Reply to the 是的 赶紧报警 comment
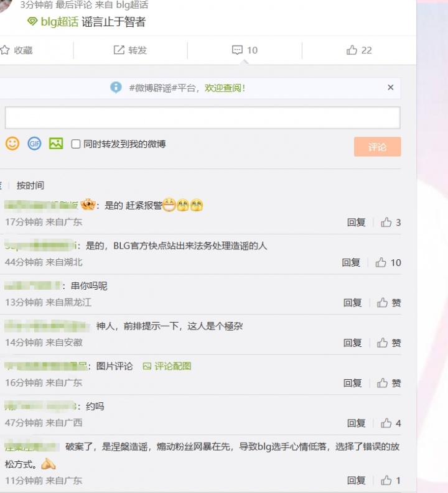Screen dimensions: 448x493 357,223
